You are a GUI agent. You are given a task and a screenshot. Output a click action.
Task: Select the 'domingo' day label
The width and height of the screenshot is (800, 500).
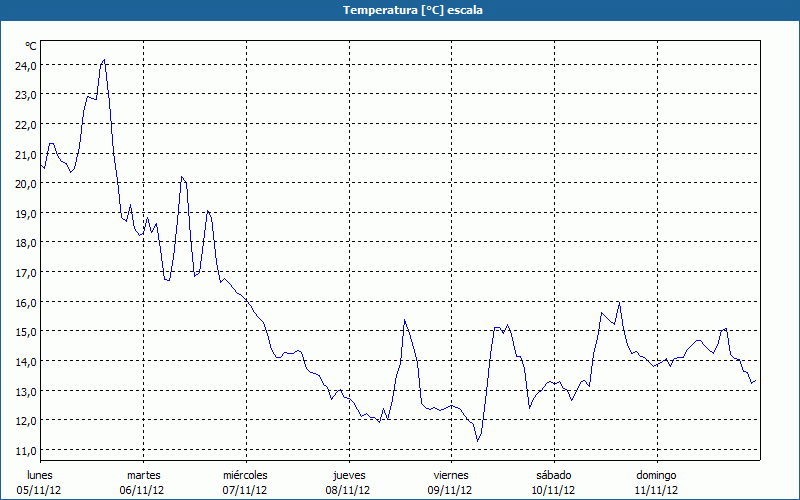click(x=656, y=475)
